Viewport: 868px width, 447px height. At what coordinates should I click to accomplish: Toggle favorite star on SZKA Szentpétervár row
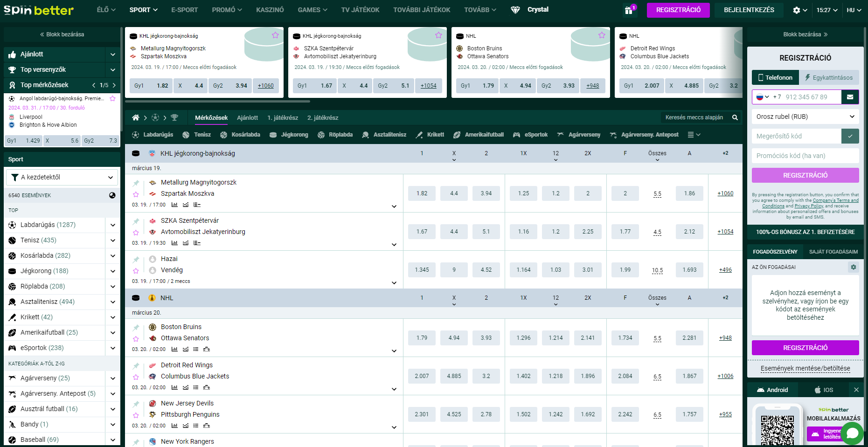(x=136, y=233)
